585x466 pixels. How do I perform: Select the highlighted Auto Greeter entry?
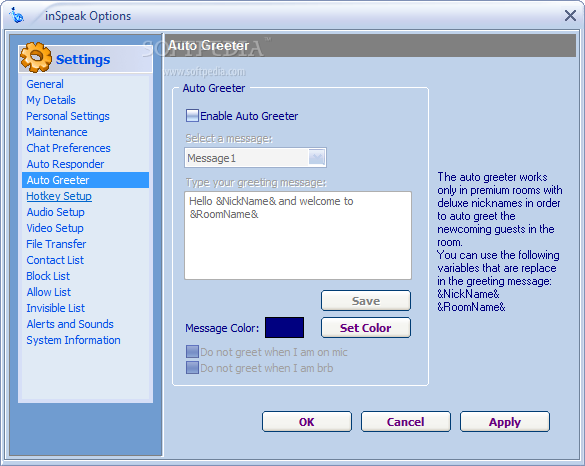coord(85,180)
